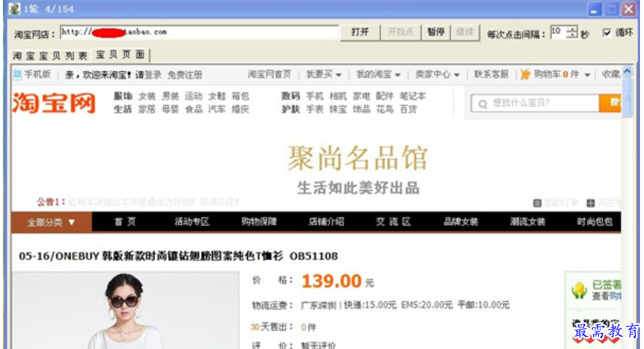Click the 开始点 button

coord(401,32)
